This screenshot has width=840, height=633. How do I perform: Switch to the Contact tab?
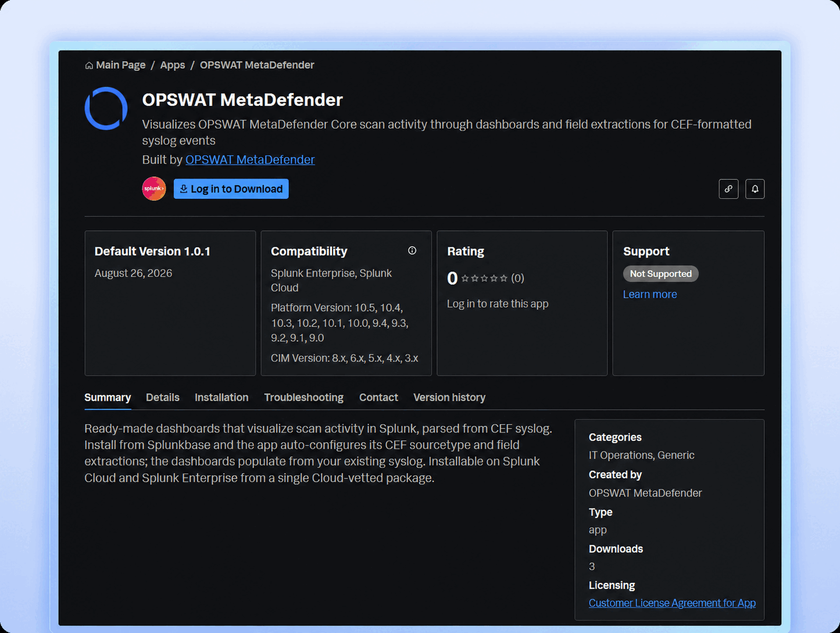tap(378, 398)
